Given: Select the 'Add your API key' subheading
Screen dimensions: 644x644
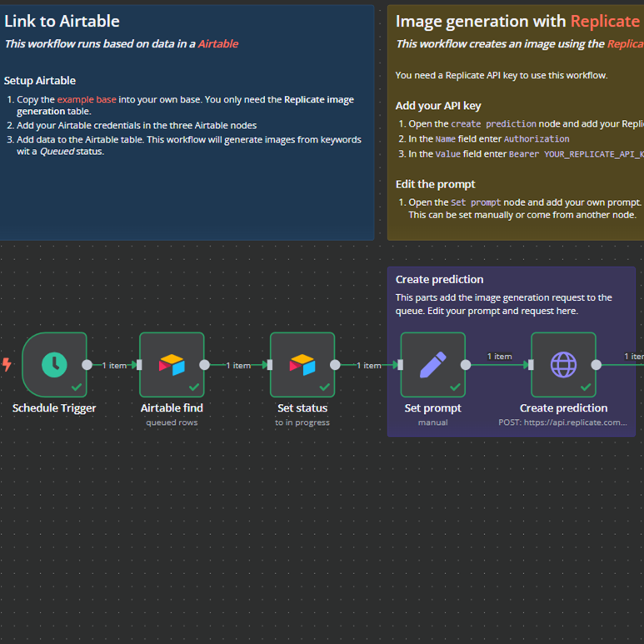Looking at the screenshot, I should point(438,106).
